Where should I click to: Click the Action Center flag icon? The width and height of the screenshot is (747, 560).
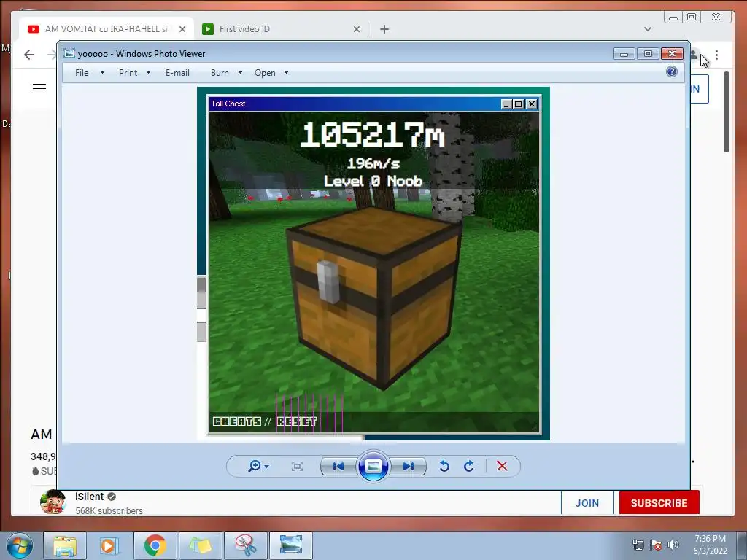point(656,545)
